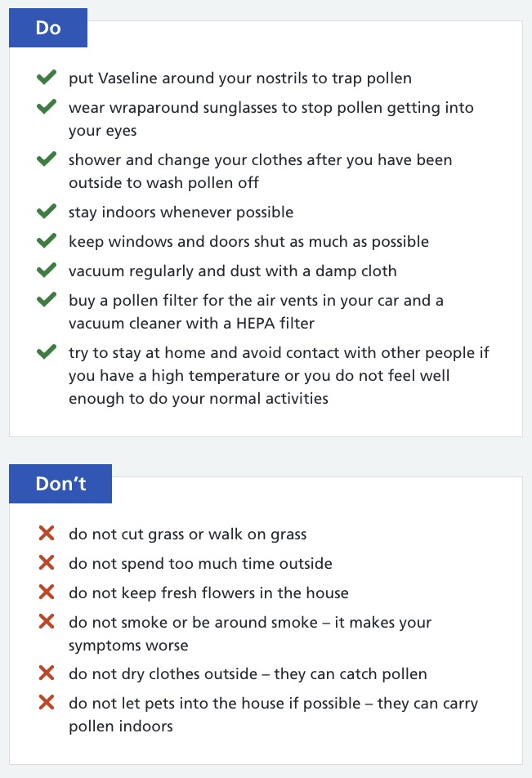532x778 pixels.
Task: Click the red cross beside cut grass
Action: [46, 533]
